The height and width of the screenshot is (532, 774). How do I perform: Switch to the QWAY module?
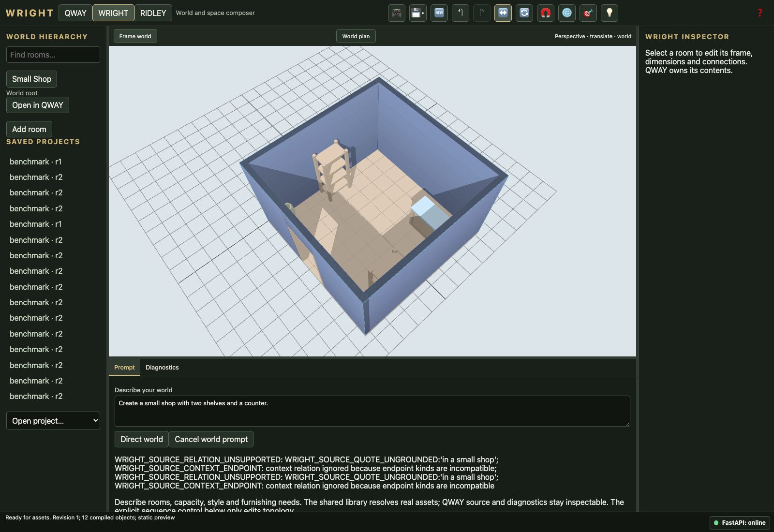tap(75, 13)
